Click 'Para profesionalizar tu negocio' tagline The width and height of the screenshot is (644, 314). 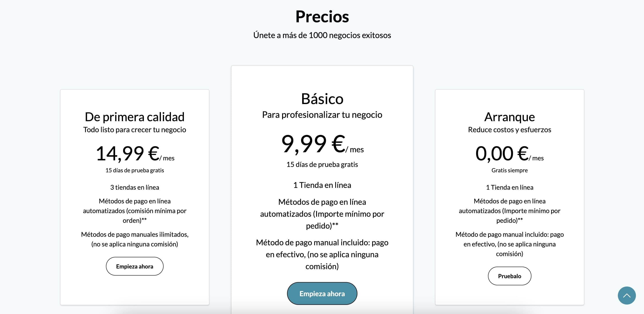[x=322, y=115]
